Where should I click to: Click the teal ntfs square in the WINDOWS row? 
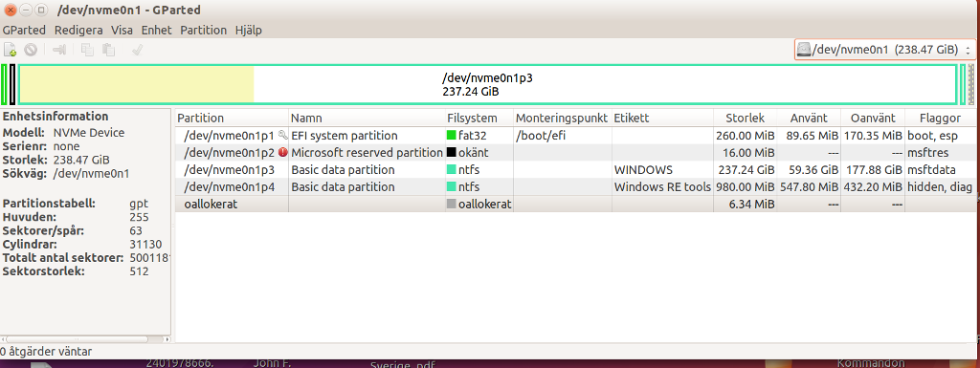click(452, 169)
